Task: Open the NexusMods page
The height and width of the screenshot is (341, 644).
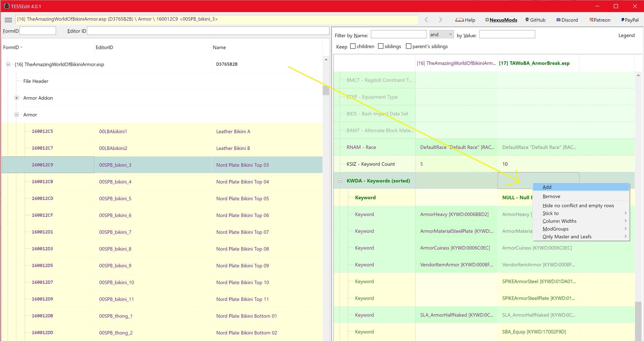Action: click(501, 20)
